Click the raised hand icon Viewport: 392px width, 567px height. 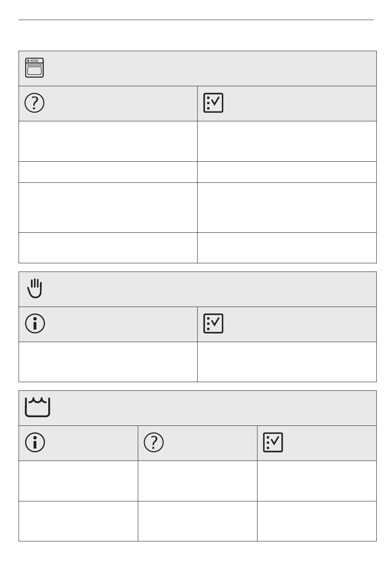[x=35, y=288]
